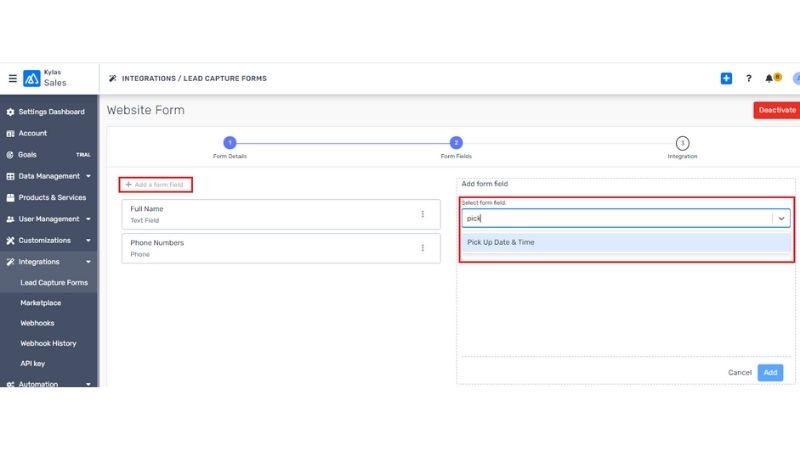This screenshot has height=450, width=800.
Task: Go to Form Fields step 2
Action: point(456,143)
